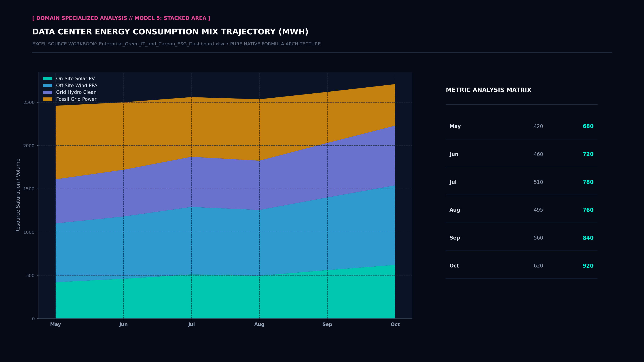Screen dimensions: 644x362
Task: Click the May x-axis label
Action: pos(55,324)
